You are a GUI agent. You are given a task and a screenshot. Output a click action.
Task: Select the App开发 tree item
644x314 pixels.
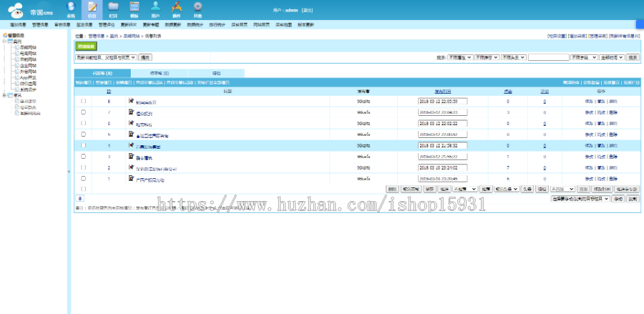28,77
